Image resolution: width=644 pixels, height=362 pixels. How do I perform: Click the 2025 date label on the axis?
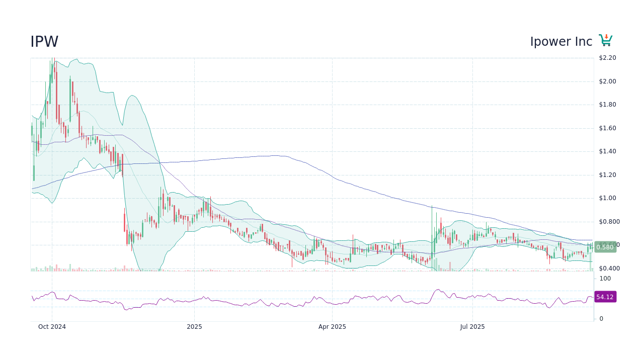tap(194, 326)
